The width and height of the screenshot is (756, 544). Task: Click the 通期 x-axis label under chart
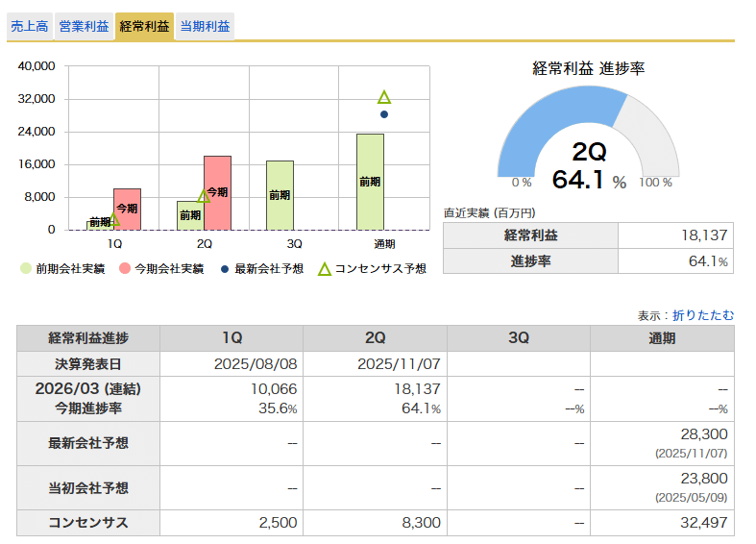tap(384, 244)
